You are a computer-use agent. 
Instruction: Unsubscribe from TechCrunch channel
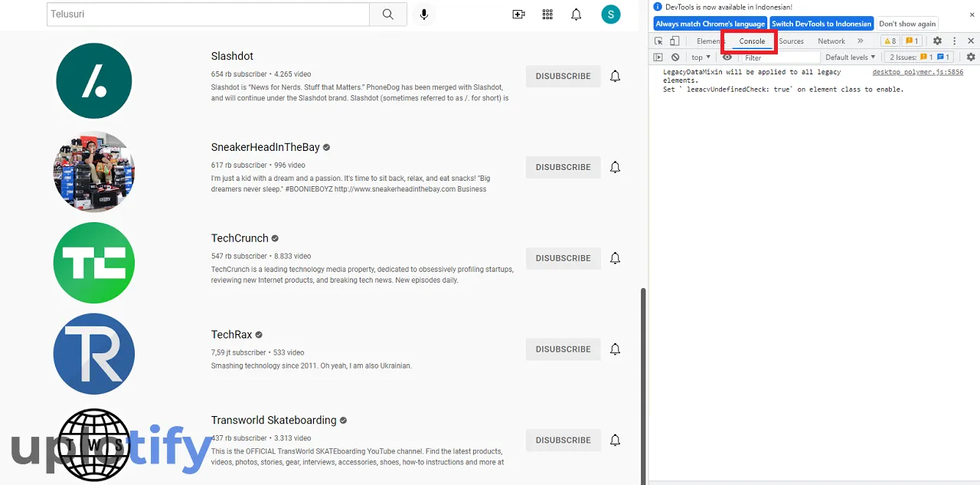coord(563,258)
